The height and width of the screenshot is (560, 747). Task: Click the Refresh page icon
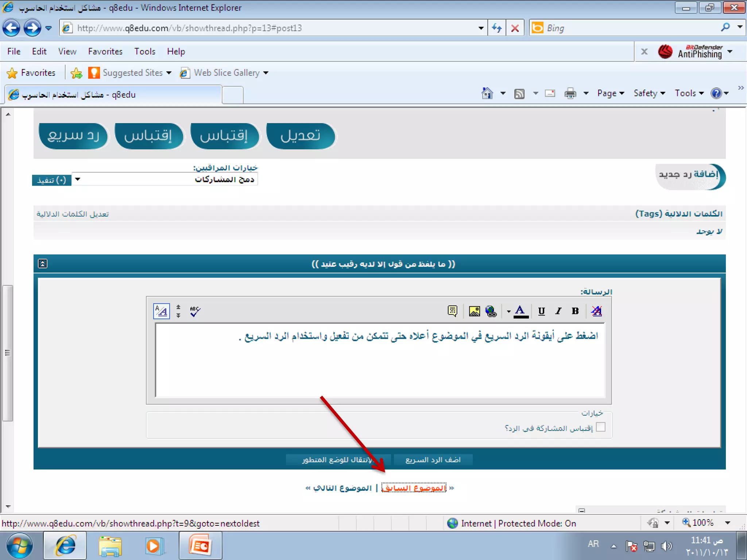coord(496,28)
